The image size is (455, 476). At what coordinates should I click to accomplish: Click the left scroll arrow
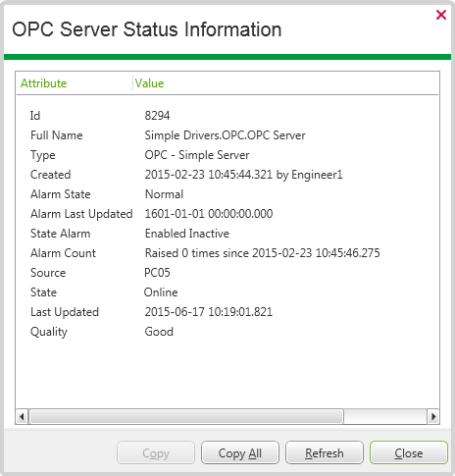(x=22, y=416)
